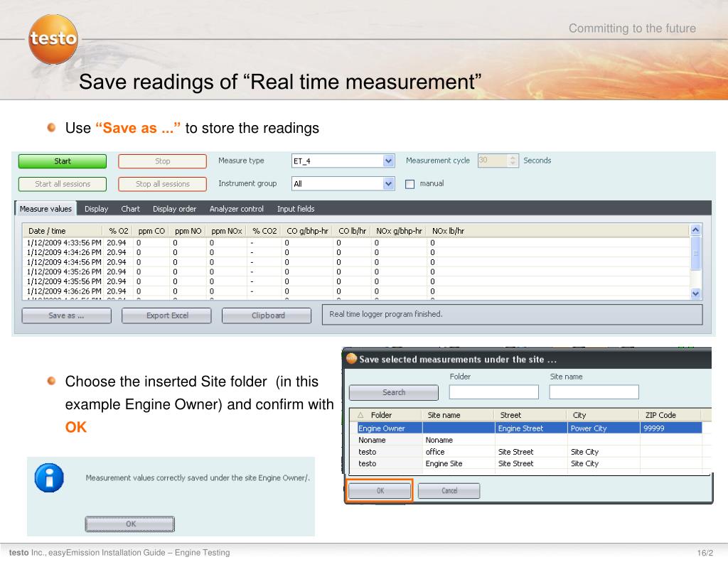Image resolution: width=728 pixels, height=562 pixels.
Task: Click the green Start button
Action: (x=63, y=161)
